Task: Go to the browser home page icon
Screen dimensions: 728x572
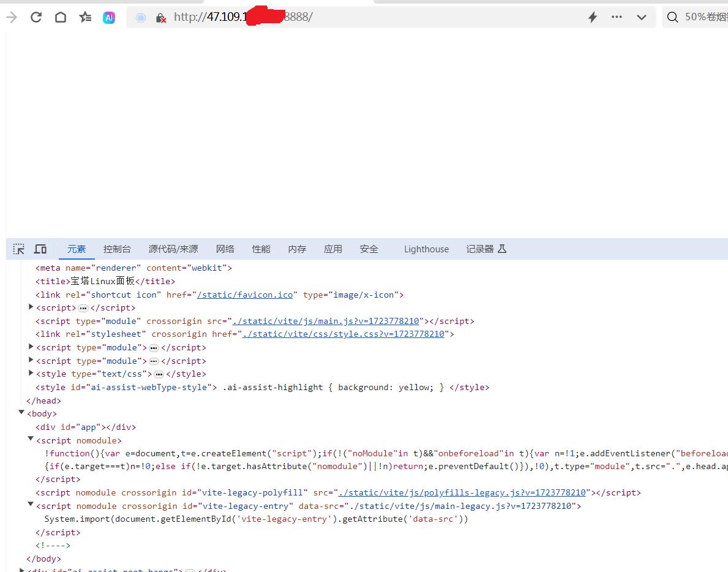Action: point(61,18)
